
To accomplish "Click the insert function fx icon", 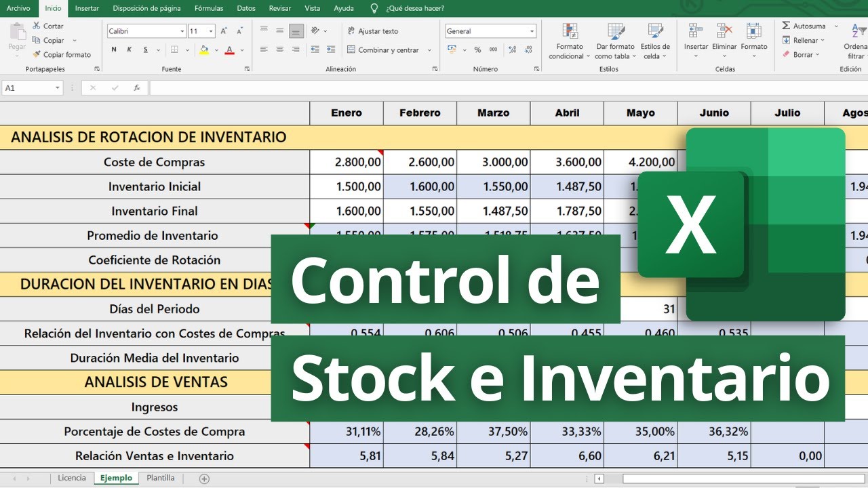I will pyautogui.click(x=137, y=87).
